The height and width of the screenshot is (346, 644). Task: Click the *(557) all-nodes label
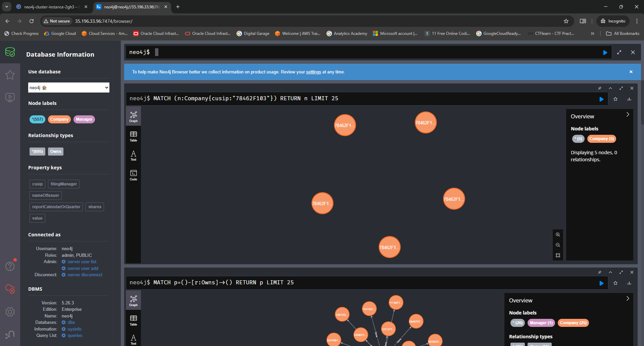[37, 119]
